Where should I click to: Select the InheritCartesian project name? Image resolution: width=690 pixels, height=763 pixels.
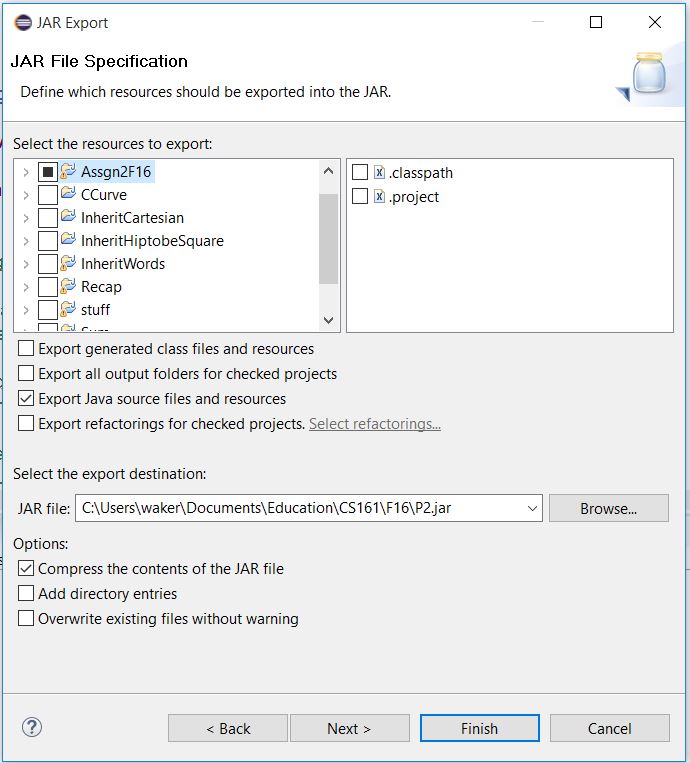pos(132,218)
